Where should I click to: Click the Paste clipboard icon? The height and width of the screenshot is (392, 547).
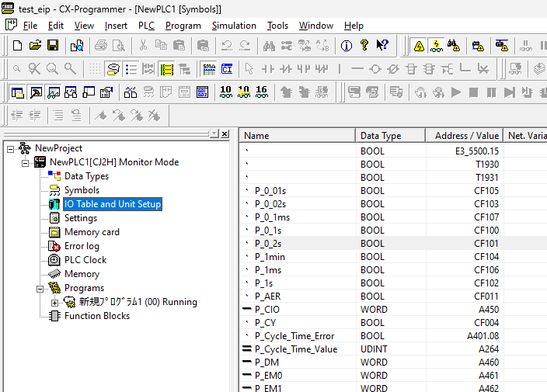[x=179, y=45]
